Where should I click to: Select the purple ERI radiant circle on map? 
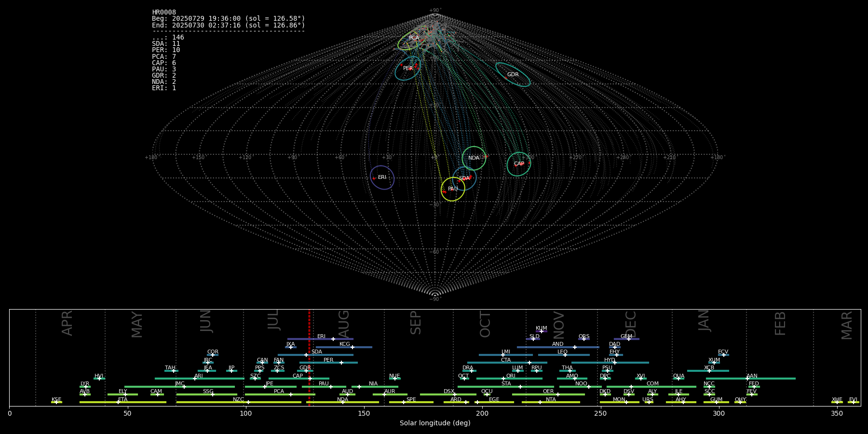tap(382, 177)
